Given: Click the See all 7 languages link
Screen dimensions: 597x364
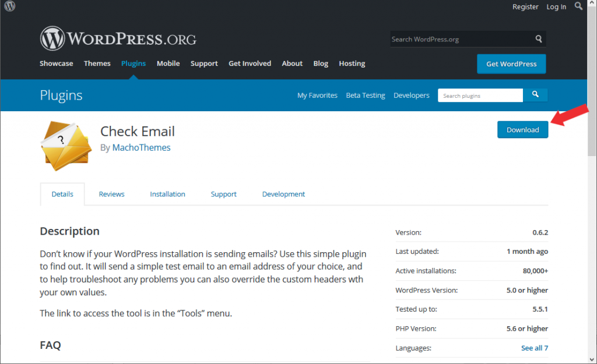Looking at the screenshot, I should 534,348.
